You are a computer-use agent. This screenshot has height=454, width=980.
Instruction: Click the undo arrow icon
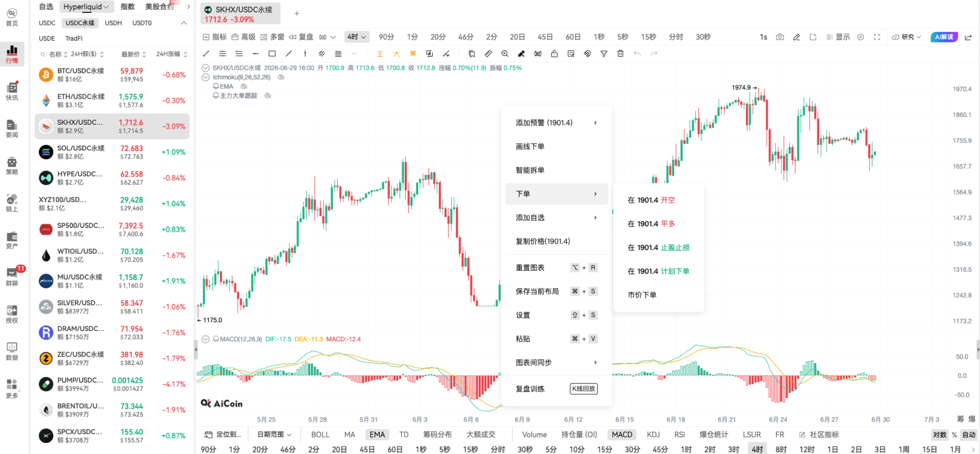click(637, 54)
